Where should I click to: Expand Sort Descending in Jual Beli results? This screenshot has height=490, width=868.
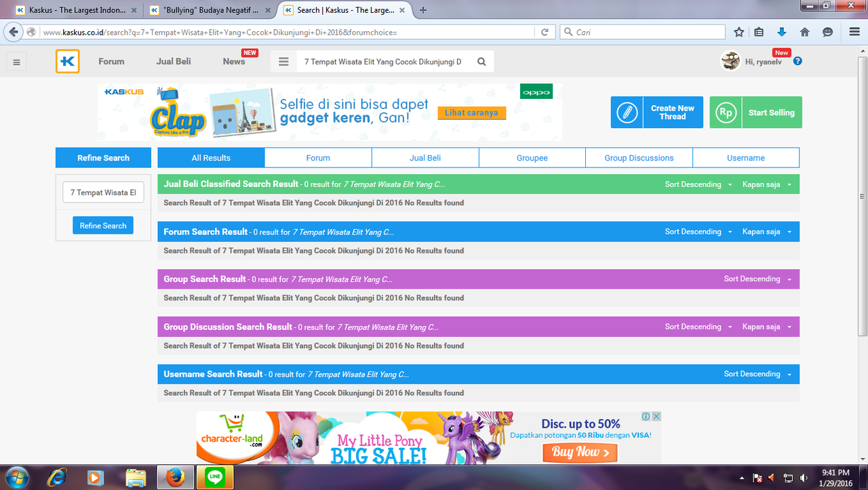point(698,184)
